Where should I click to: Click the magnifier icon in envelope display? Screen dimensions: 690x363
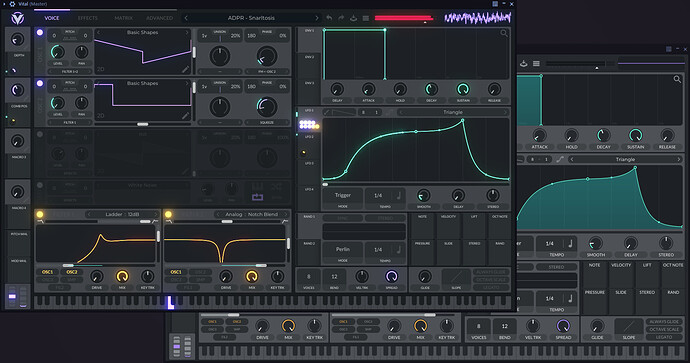[x=504, y=33]
